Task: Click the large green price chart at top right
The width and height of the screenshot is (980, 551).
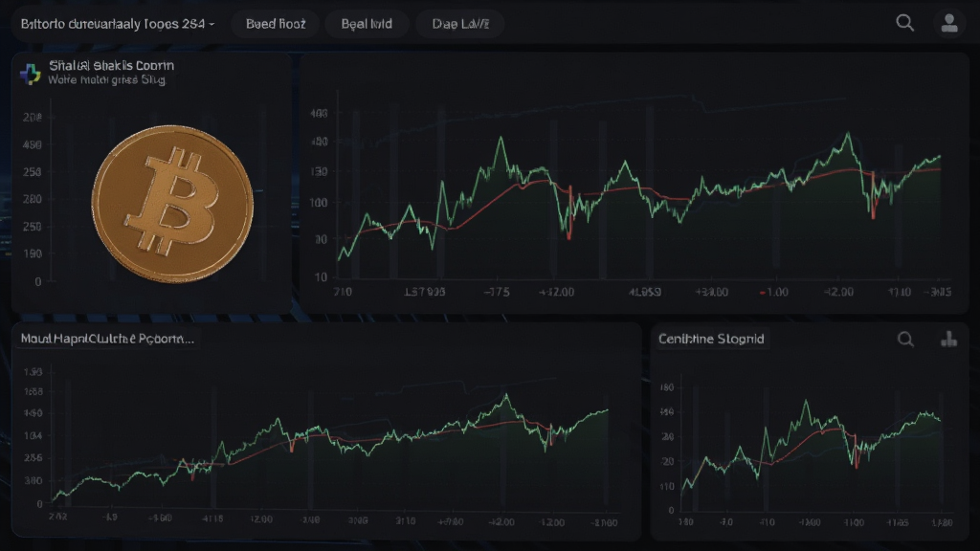Action: (638, 195)
